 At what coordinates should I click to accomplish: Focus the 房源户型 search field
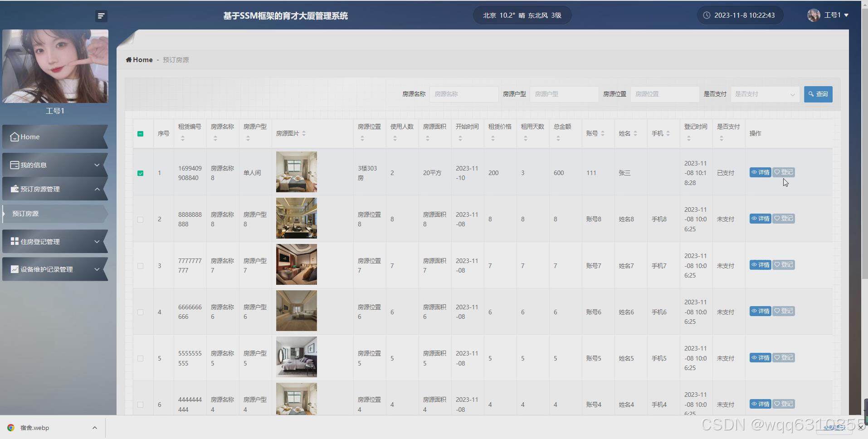(564, 94)
